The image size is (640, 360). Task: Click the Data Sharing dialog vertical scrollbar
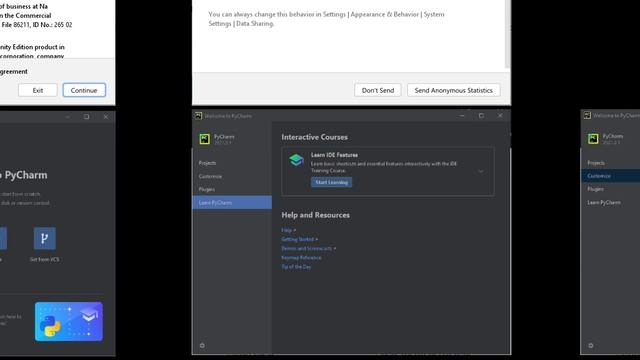(x=507, y=33)
